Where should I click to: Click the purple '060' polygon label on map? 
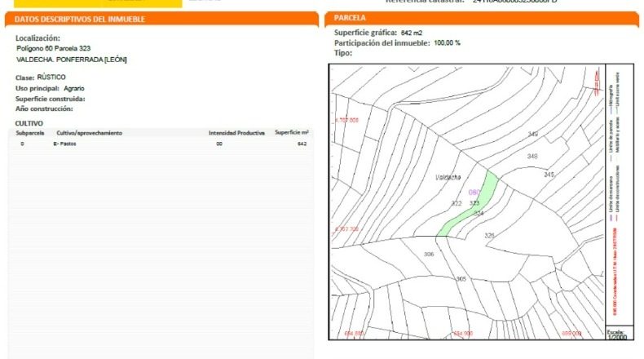point(474,192)
